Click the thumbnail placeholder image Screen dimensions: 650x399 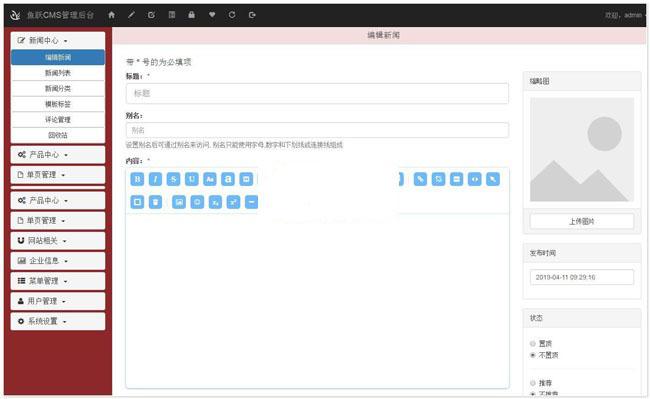coord(582,150)
